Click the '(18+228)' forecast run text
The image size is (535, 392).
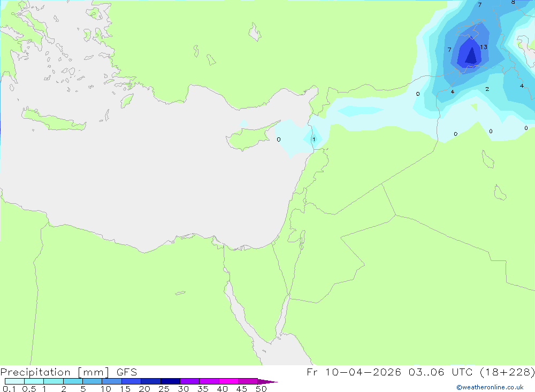[x=507, y=372]
